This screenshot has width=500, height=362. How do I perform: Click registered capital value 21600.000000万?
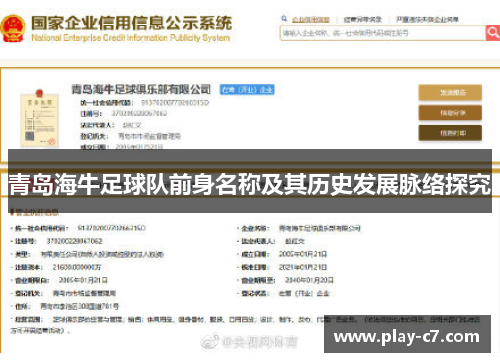(77, 267)
